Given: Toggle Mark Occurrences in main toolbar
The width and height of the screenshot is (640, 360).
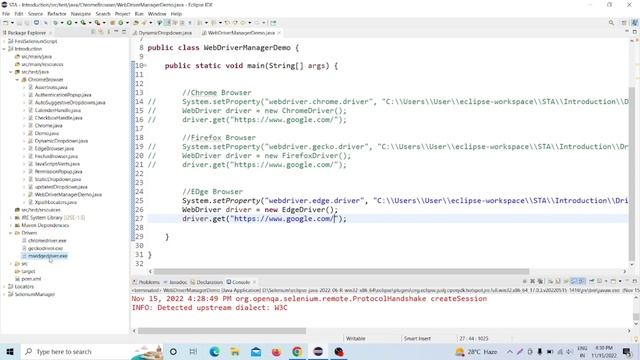Looking at the screenshot, I should (x=167, y=23).
